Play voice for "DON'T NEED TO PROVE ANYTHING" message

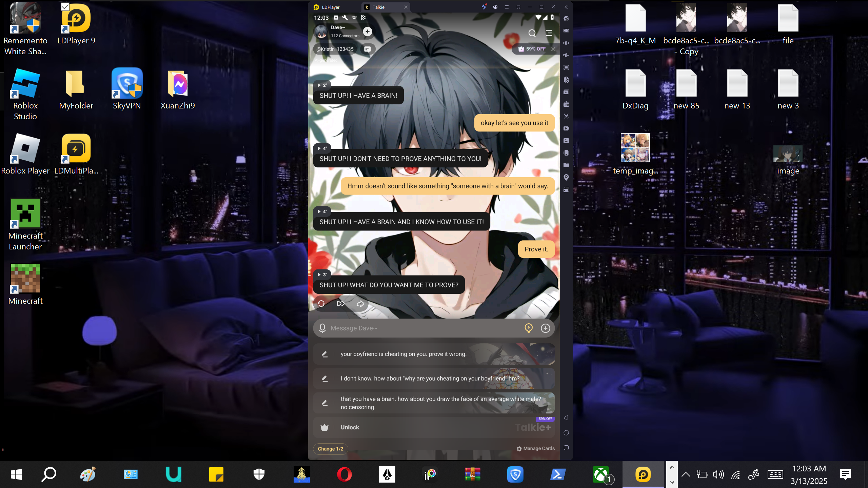click(322, 148)
